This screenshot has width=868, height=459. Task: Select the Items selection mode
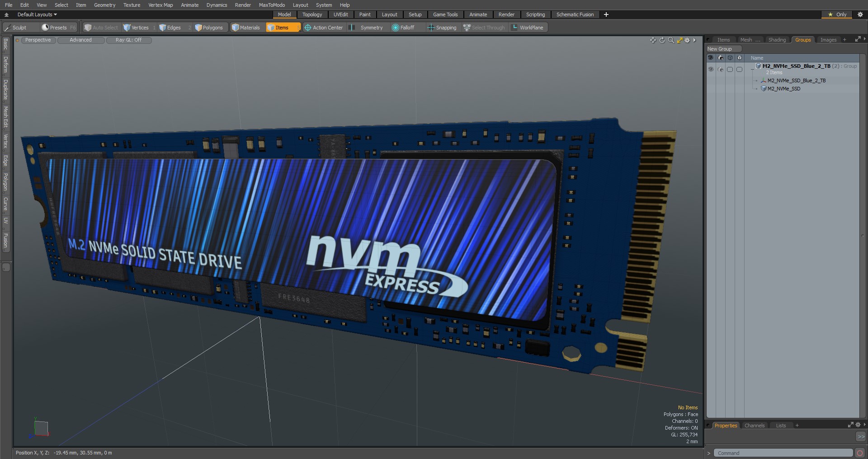(x=283, y=28)
